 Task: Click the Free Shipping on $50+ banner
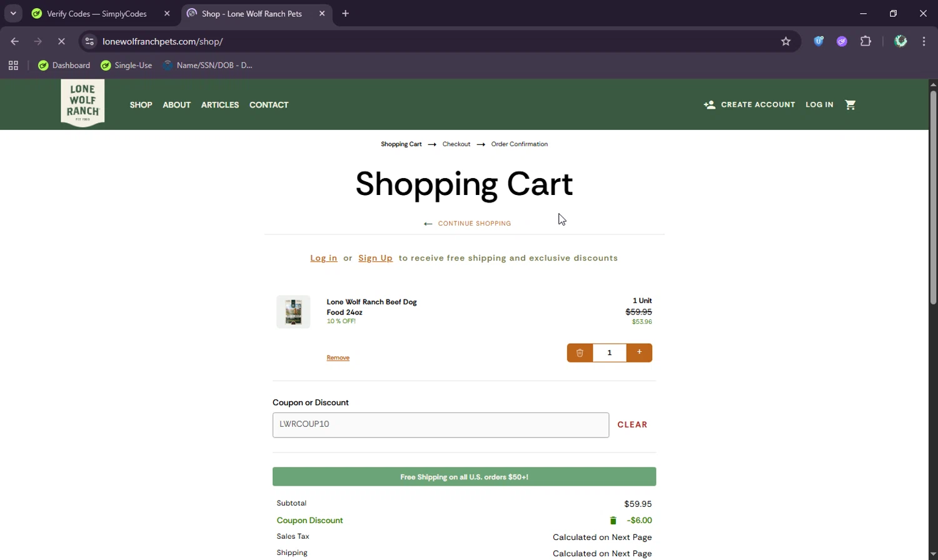click(464, 477)
